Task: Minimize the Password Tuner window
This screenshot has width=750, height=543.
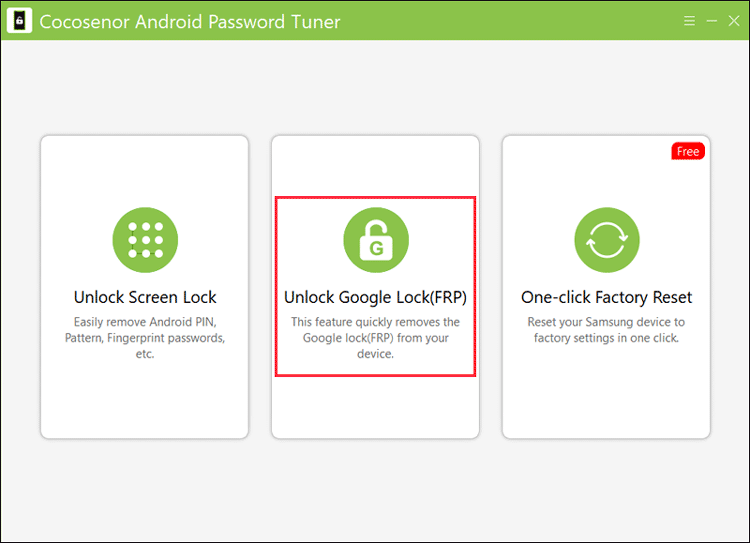Action: pos(712,21)
